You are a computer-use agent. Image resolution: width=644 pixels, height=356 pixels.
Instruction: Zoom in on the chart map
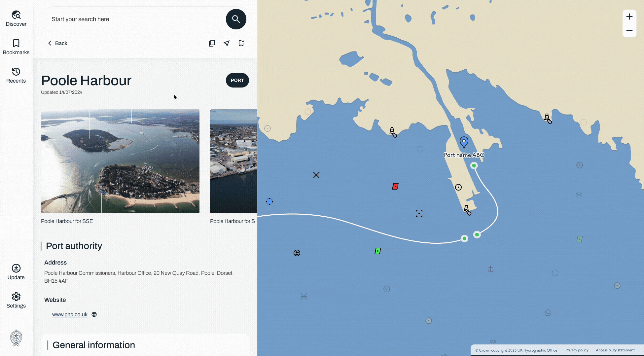pyautogui.click(x=629, y=16)
